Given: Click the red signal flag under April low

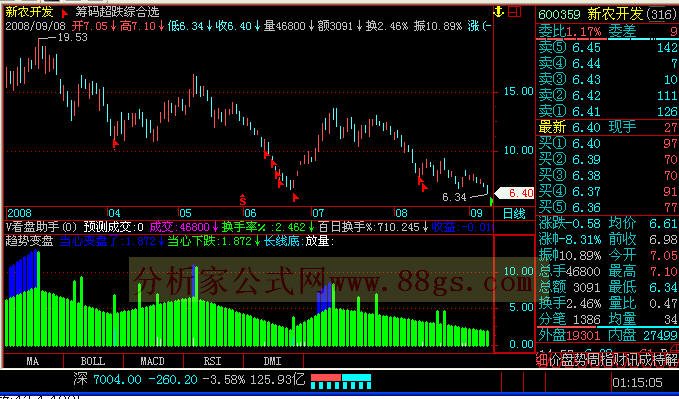Looking at the screenshot, I should pyautogui.click(x=115, y=143).
